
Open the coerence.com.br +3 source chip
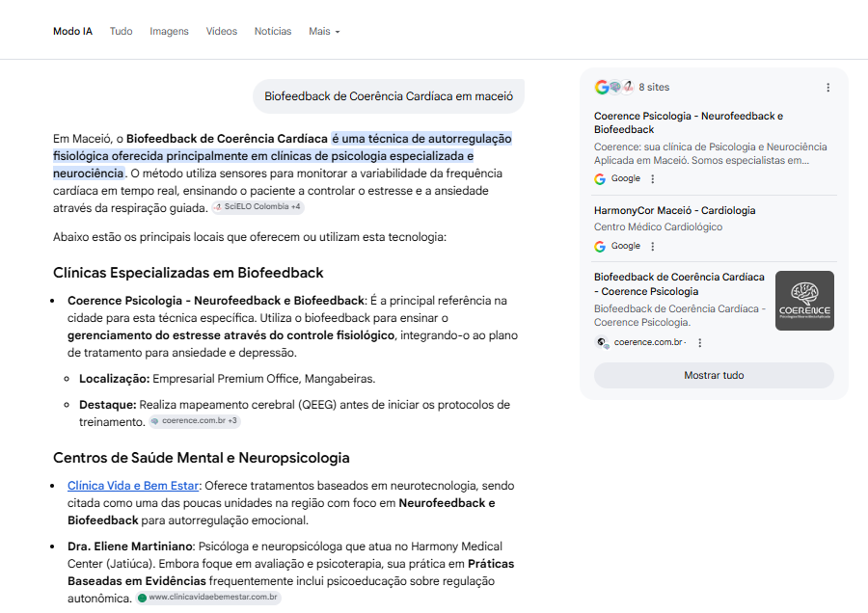(x=195, y=421)
